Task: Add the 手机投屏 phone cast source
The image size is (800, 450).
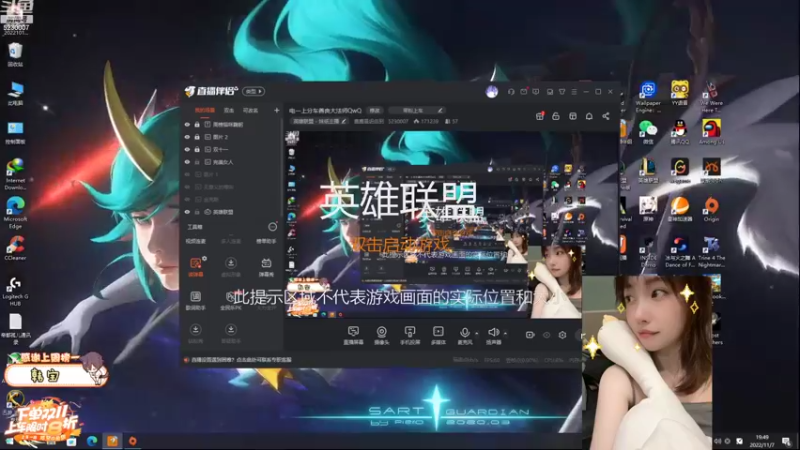Action: click(x=410, y=335)
